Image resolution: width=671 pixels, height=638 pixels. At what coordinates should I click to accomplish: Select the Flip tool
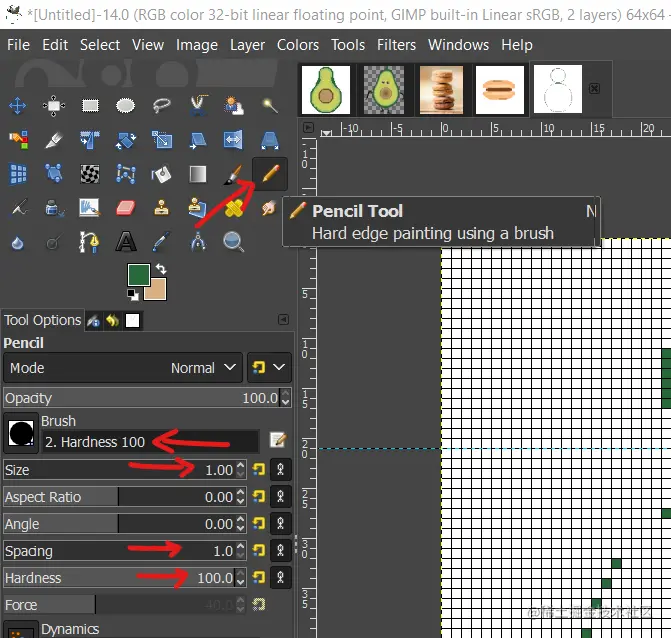coord(233,140)
